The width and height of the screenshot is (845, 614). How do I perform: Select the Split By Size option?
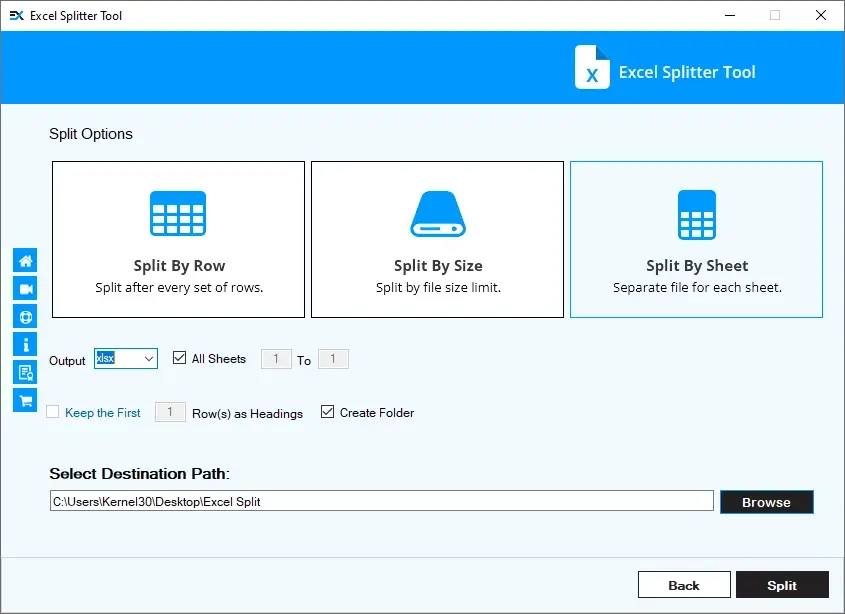[x=437, y=240]
